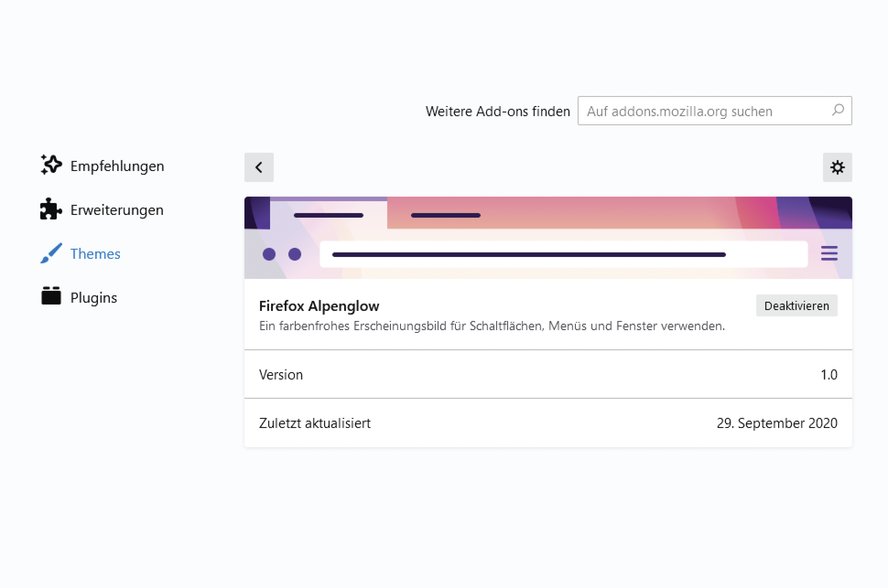Select the Plugins text label in the sidebar
The image size is (888, 588).
point(94,298)
